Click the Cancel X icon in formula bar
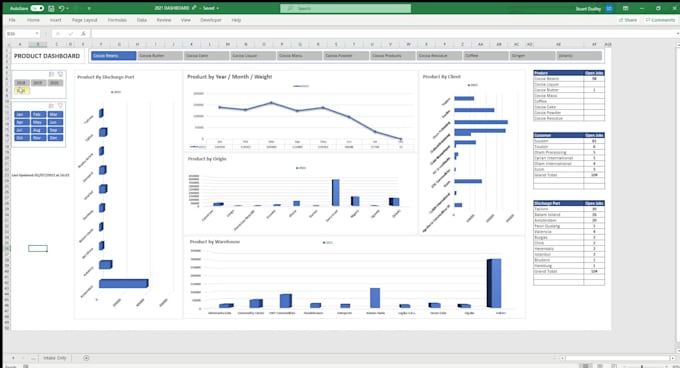The image size is (680, 368). [x=58, y=33]
